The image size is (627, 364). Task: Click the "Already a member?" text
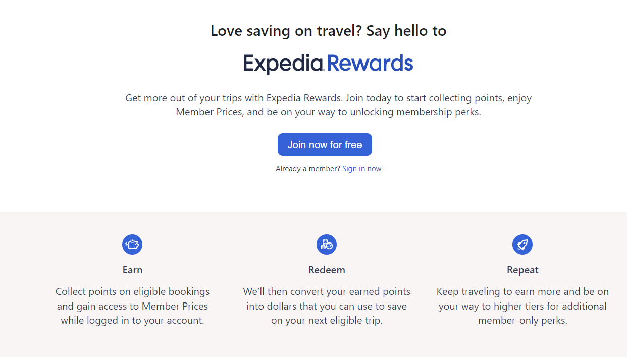(308, 169)
